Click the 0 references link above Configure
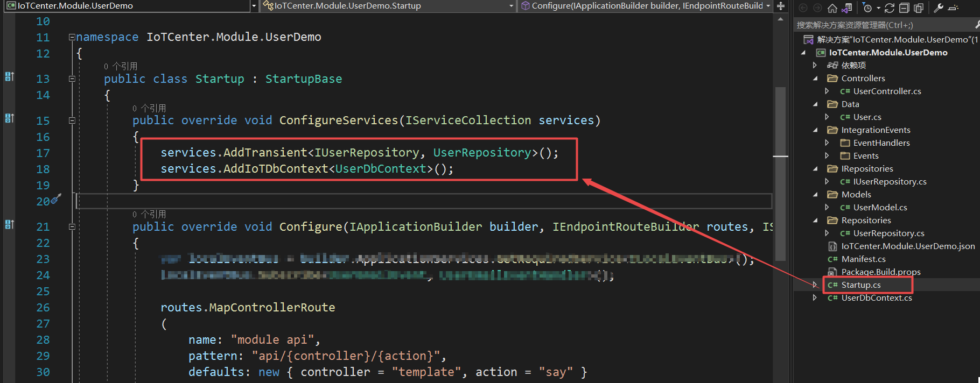980x383 pixels. pos(149,214)
